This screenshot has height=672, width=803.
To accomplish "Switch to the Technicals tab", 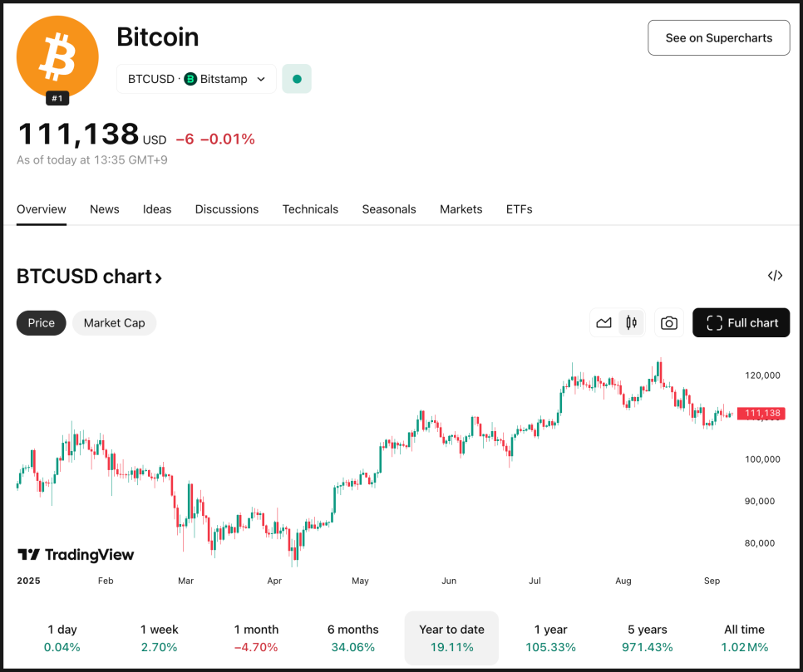I will point(310,209).
